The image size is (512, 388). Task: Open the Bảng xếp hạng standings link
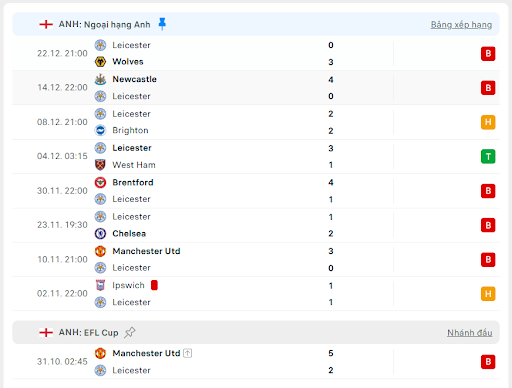coord(461,25)
